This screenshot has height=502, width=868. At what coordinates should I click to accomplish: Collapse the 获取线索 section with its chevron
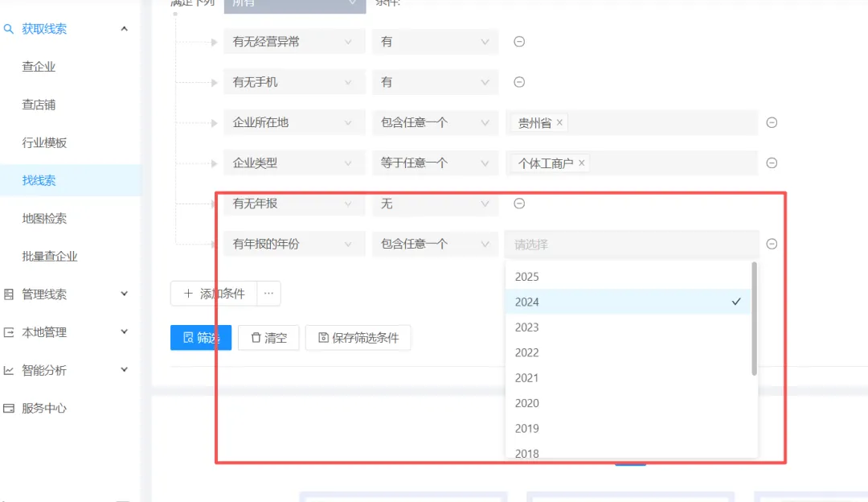pos(124,29)
